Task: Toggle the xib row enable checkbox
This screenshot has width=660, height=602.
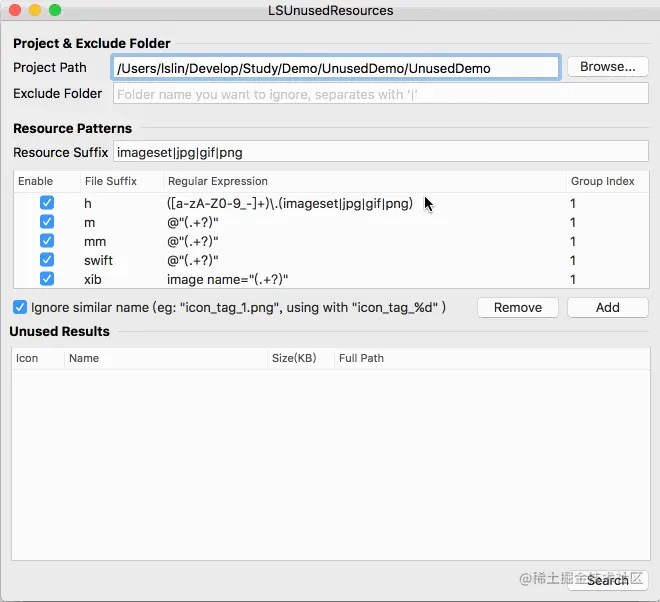Action: [47, 279]
